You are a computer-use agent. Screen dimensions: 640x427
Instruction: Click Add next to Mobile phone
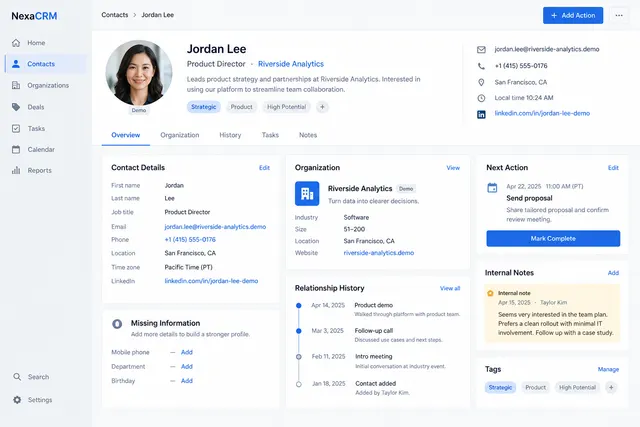point(187,352)
